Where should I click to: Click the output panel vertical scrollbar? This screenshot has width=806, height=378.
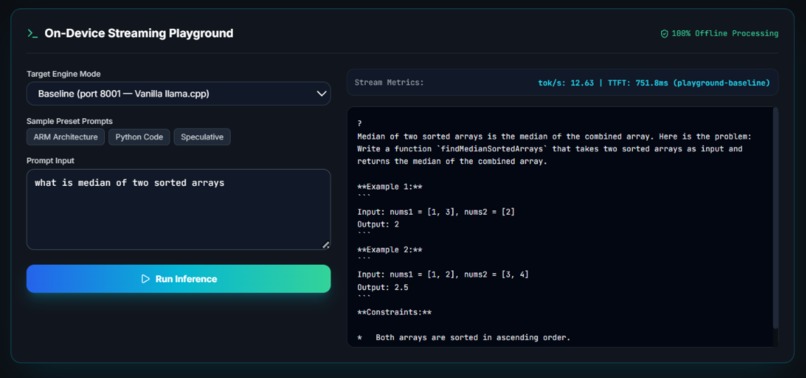pyautogui.click(x=776, y=218)
